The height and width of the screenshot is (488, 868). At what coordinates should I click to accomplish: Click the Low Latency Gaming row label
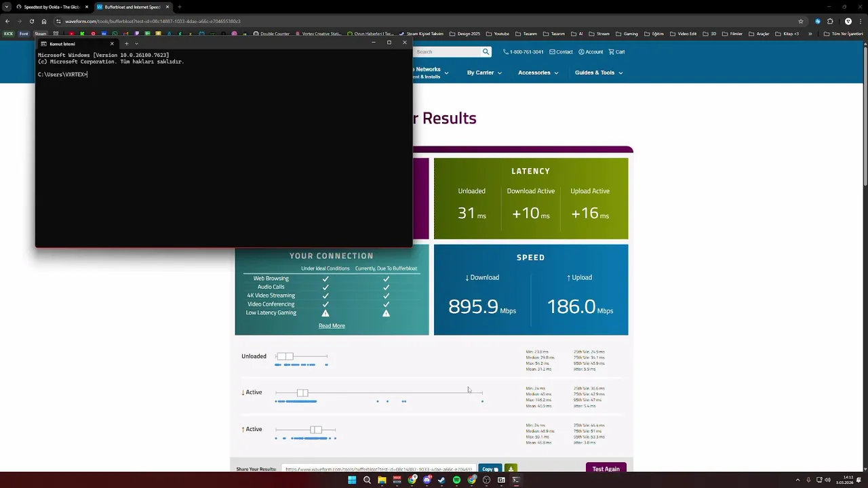click(271, 312)
